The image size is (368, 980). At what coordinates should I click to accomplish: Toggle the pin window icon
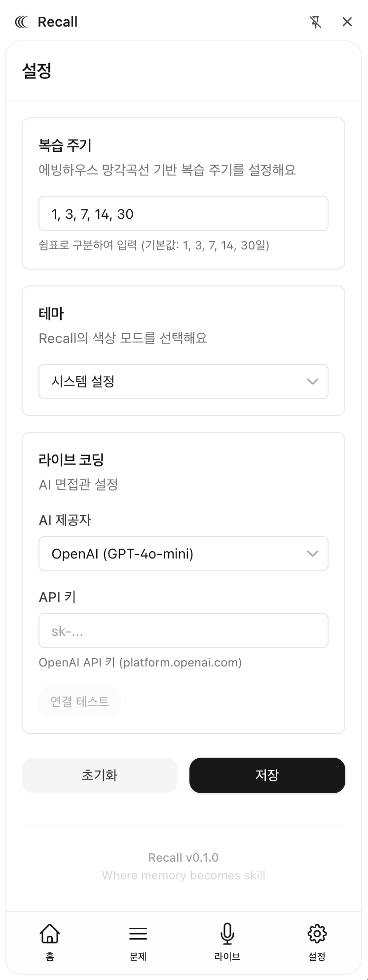(315, 22)
